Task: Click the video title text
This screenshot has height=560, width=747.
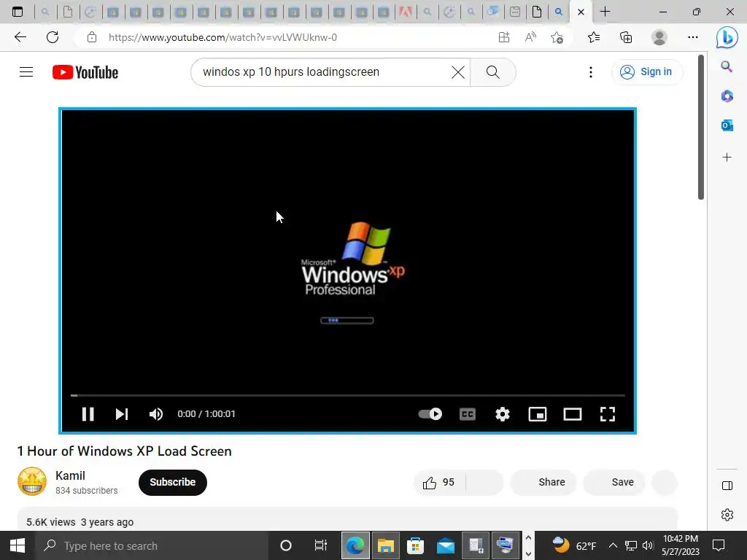Action: point(124,451)
